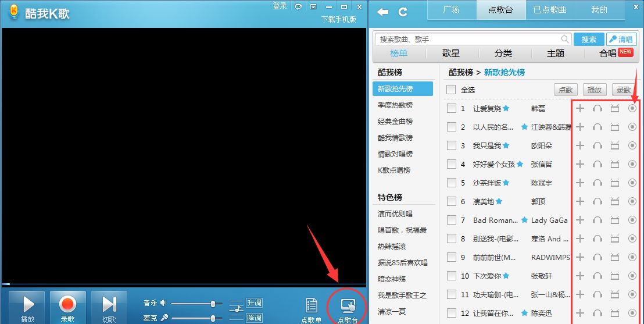Open the 点歌单 playlist icon
Screen dimensions: 644x324
(312, 305)
